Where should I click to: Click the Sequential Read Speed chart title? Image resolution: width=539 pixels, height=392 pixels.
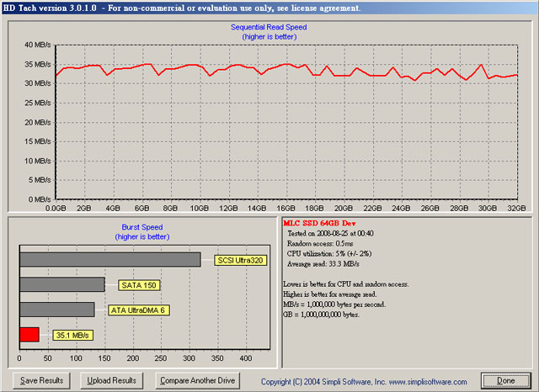click(x=269, y=27)
